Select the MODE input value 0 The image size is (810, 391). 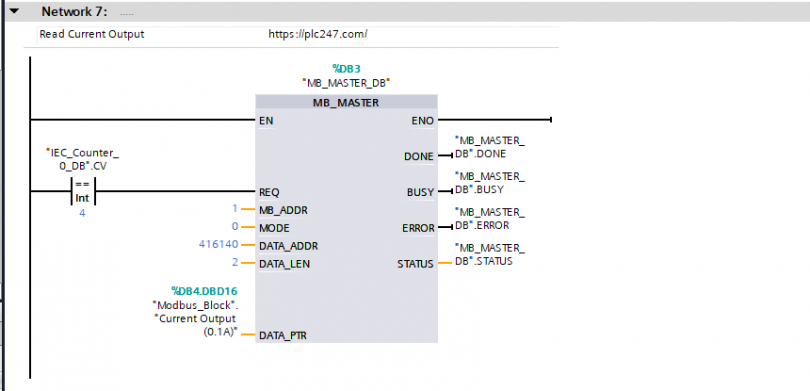(235, 227)
